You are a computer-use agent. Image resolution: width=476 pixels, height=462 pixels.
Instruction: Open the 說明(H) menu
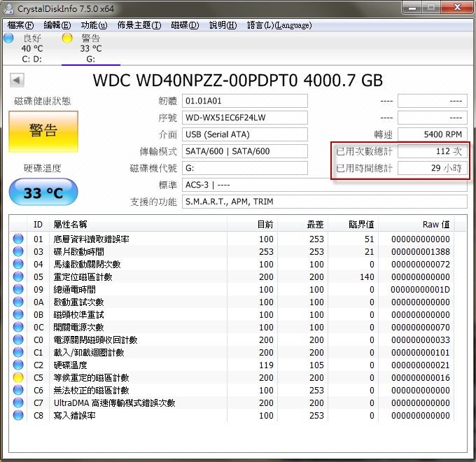223,25
